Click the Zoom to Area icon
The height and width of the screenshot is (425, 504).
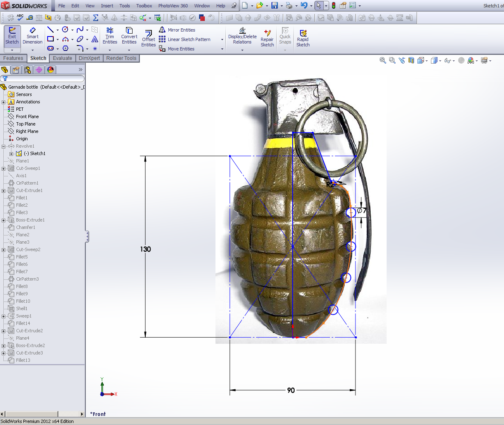coord(392,60)
